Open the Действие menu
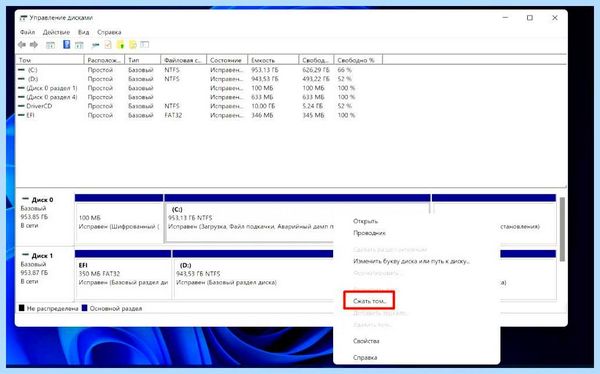This screenshot has height=374, width=600. (56, 32)
